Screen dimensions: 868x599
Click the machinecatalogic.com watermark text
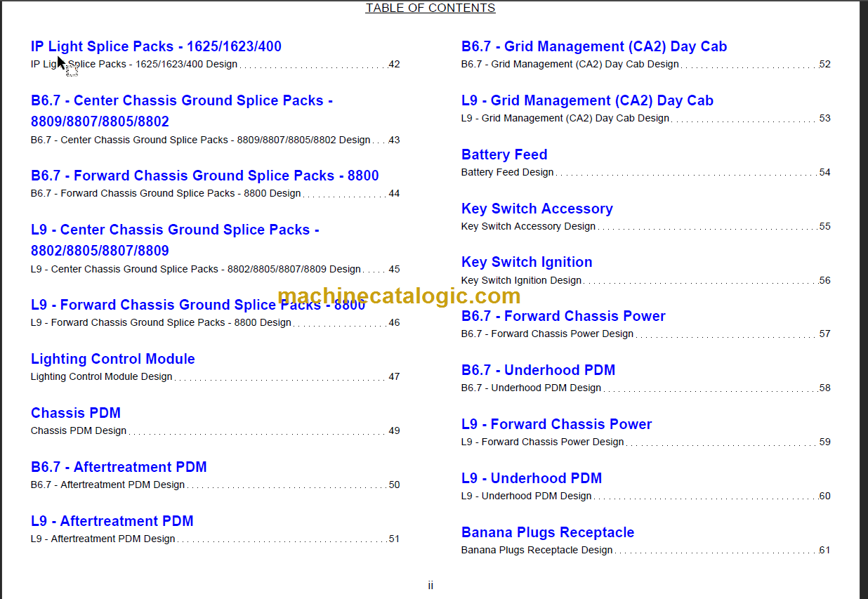(399, 296)
